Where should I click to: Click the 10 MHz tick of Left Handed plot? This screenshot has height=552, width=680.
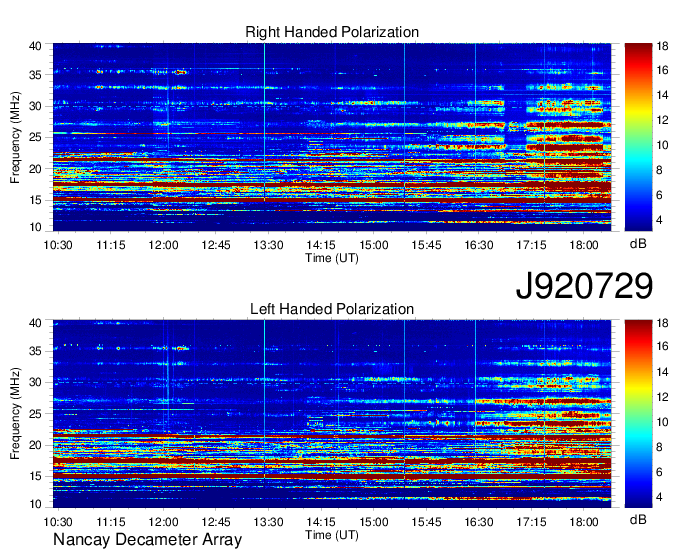coord(35,504)
